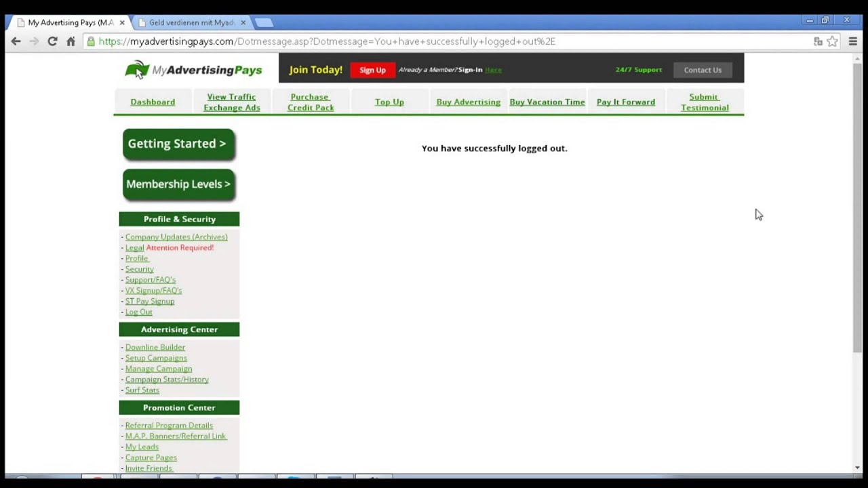
Task: Click the scrollbar up arrow
Action: tap(857, 58)
